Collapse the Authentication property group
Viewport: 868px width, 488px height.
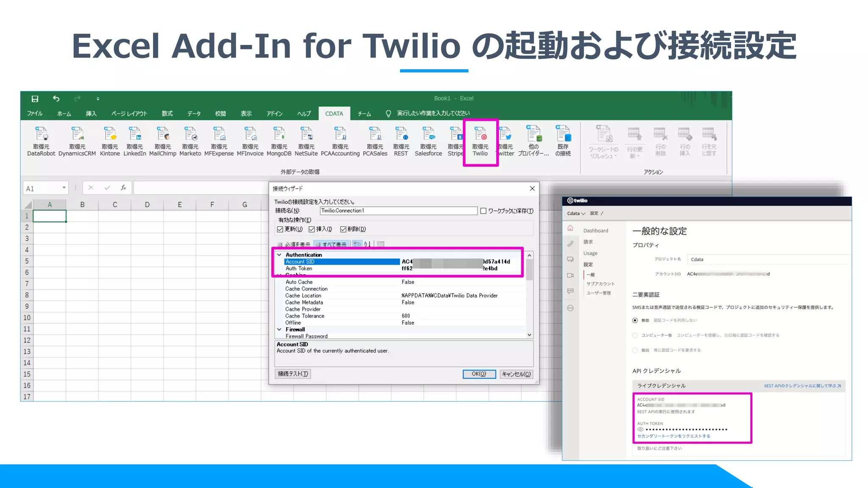click(x=279, y=255)
